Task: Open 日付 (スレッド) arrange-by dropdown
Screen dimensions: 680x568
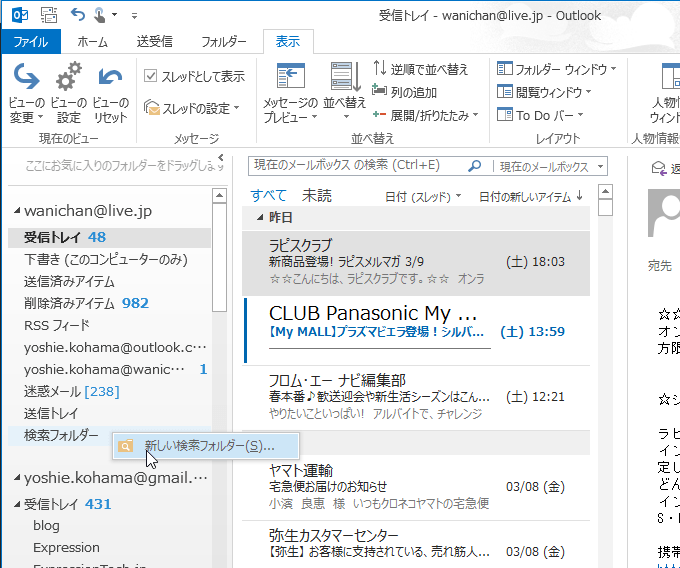Action: (x=423, y=197)
